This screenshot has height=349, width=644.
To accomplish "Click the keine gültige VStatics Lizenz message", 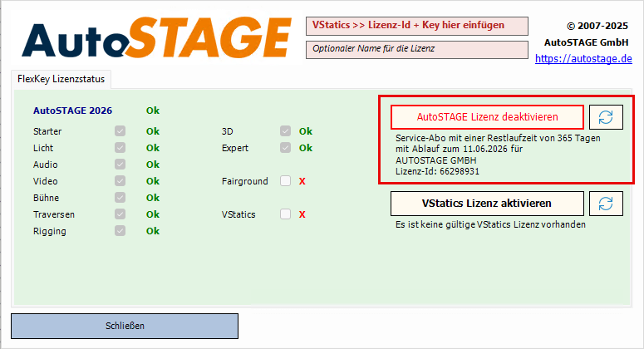I will 490,224.
